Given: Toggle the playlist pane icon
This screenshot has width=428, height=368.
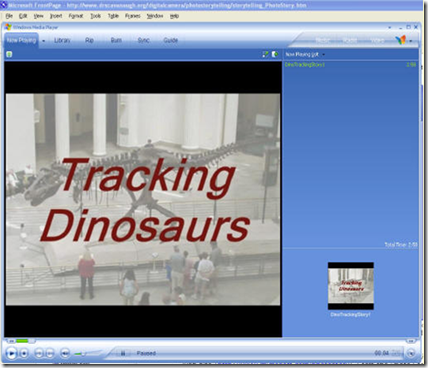Looking at the screenshot, I should [275, 54].
